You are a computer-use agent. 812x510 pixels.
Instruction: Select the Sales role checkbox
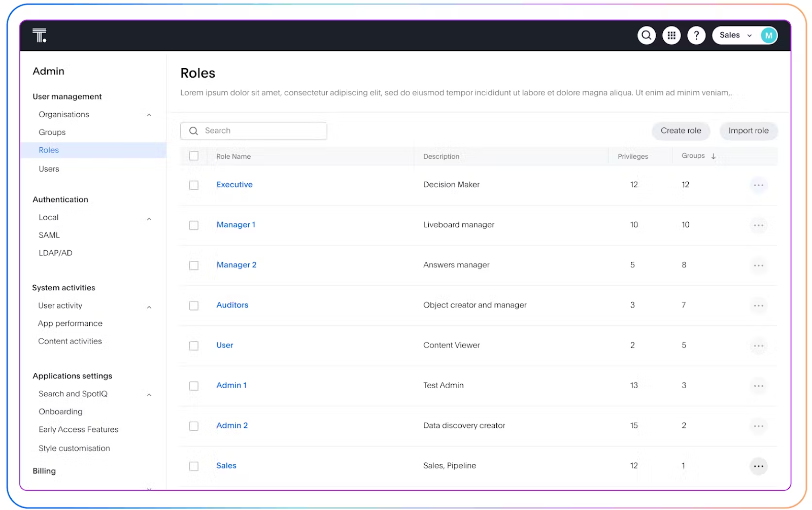[194, 466]
